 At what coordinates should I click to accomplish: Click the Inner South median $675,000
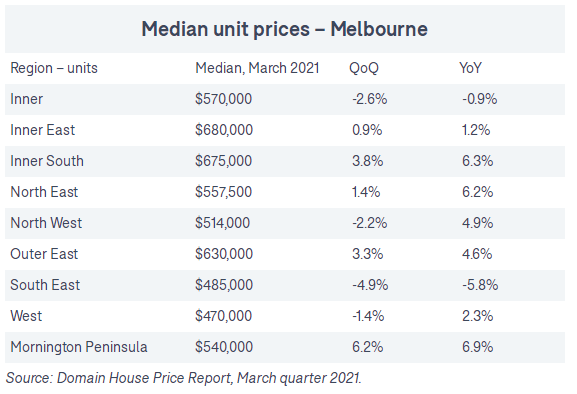(x=223, y=161)
